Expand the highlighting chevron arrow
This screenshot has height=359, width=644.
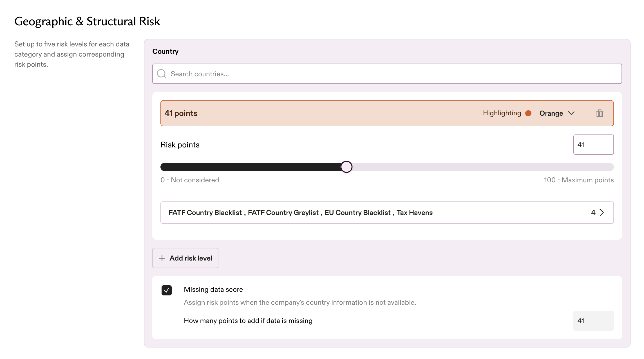pos(571,113)
